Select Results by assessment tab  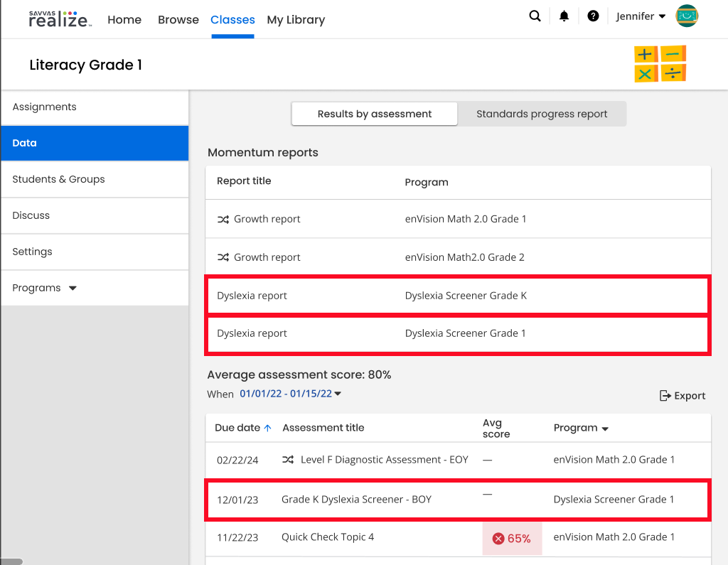coord(375,114)
